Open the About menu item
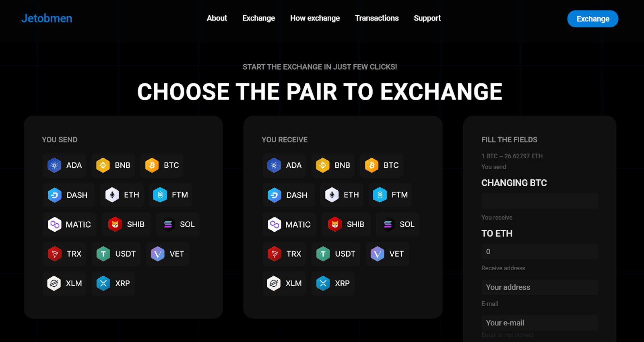Viewport: 644px width, 342px height. [217, 18]
